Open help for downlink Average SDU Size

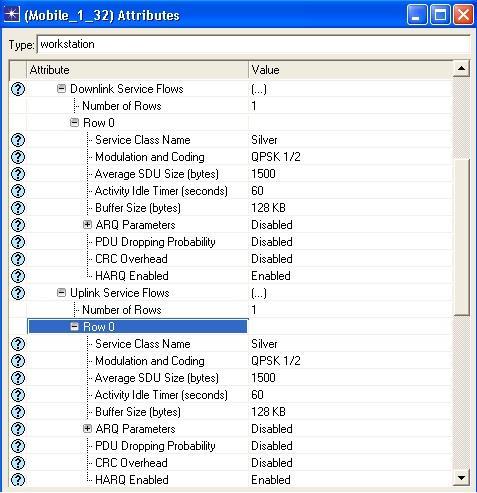tap(18, 174)
